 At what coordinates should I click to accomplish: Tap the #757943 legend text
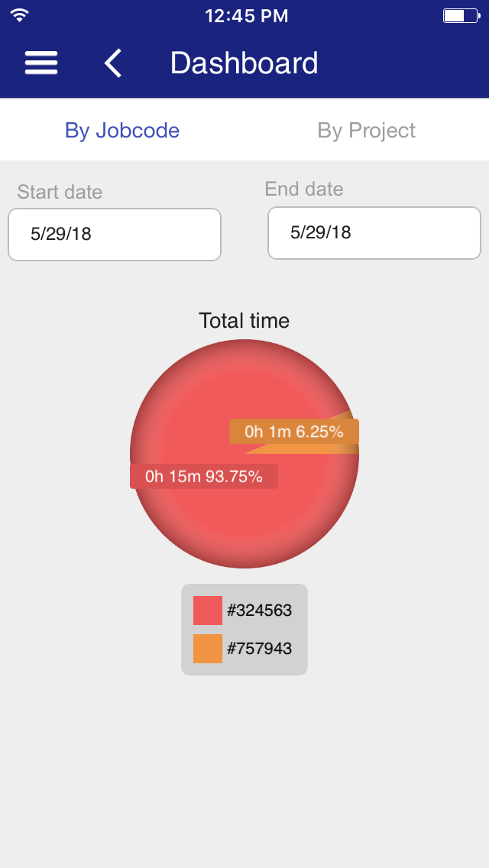click(259, 648)
